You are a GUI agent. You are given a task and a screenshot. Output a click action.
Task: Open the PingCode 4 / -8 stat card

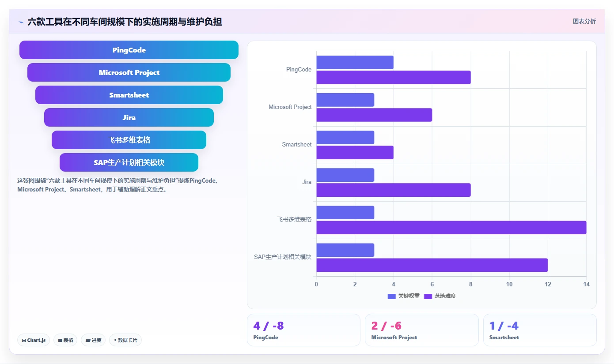click(x=303, y=330)
